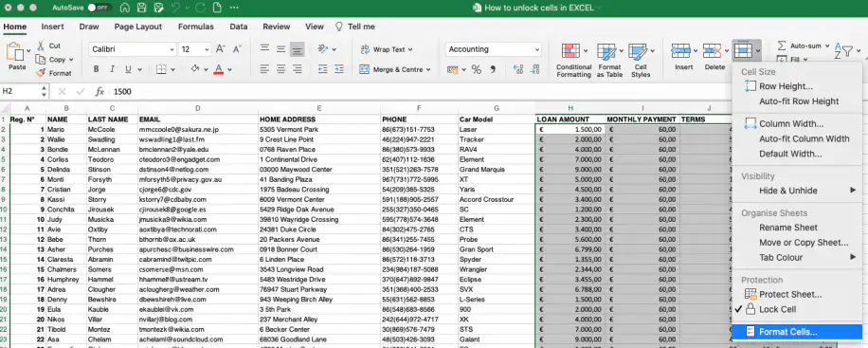This screenshot has width=868, height=348.
Task: Toggle Bold formatting
Action: 97,69
